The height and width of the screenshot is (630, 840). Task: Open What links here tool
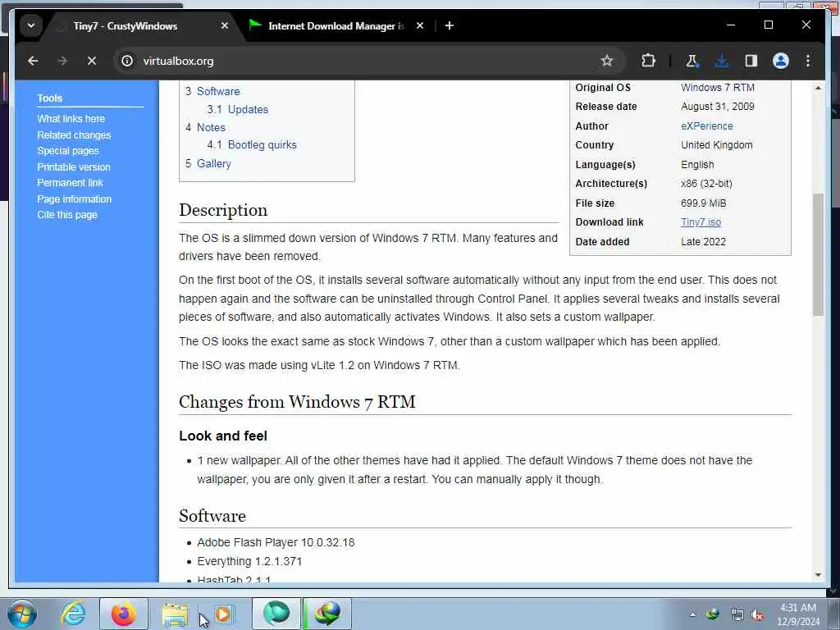tap(71, 119)
